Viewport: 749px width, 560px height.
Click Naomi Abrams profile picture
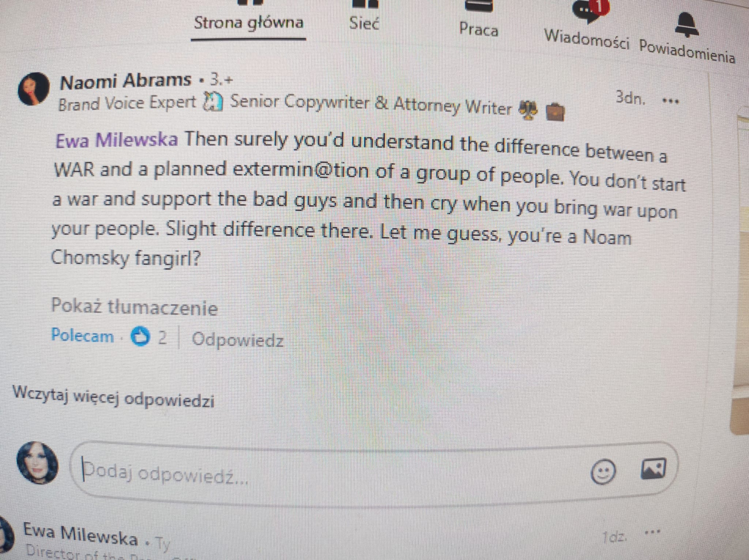(x=34, y=88)
